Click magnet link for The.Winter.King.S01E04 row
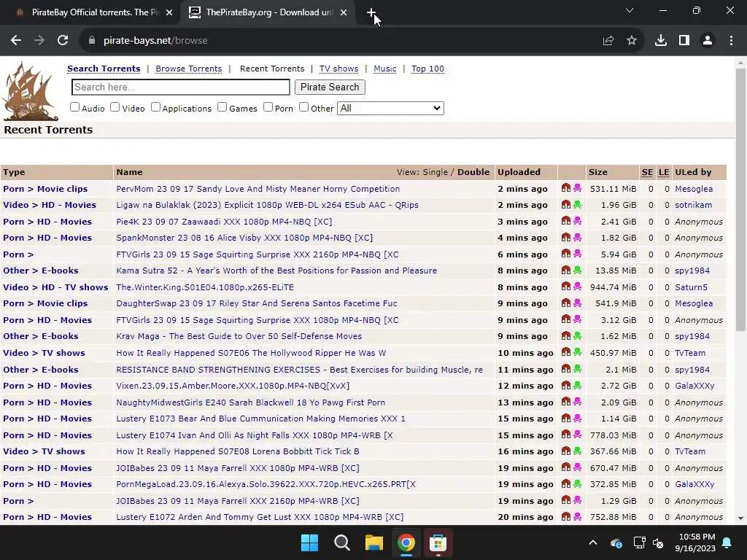The image size is (747, 560). click(566, 287)
